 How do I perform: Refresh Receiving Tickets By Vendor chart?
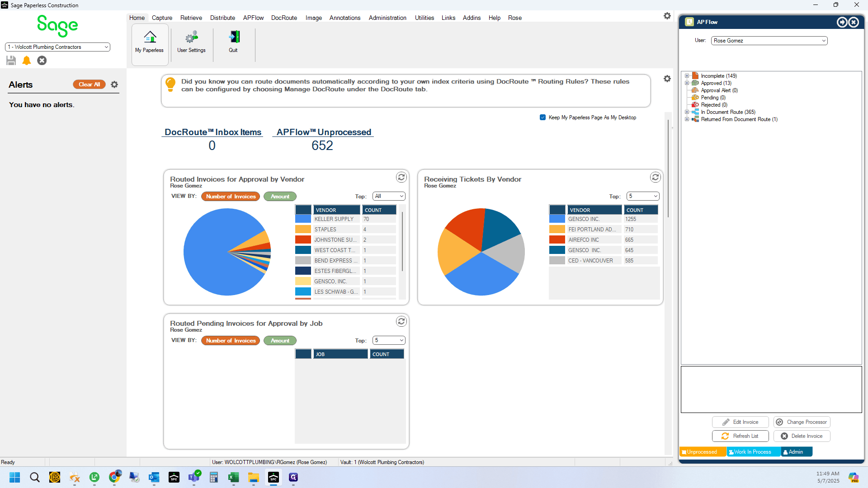(656, 177)
